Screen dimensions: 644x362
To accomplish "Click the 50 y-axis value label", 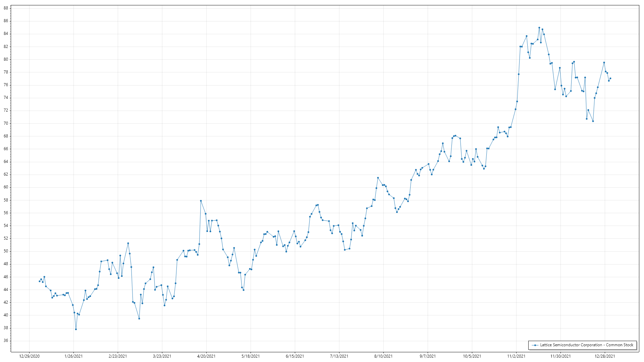I will (x=6, y=251).
